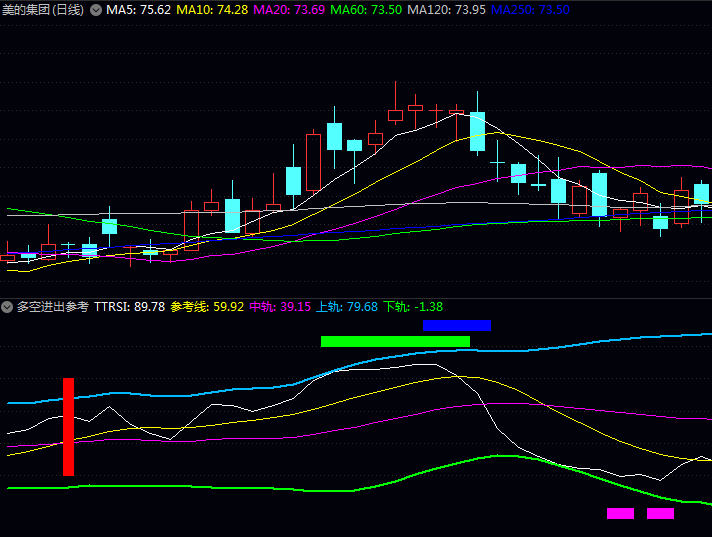The width and height of the screenshot is (712, 537).
Task: Select the leftmost magenta signal block
Action: 620,513
